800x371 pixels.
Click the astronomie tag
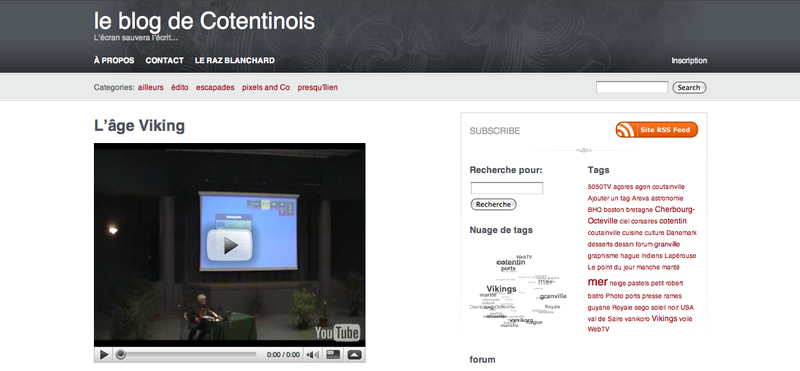pyautogui.click(x=667, y=198)
